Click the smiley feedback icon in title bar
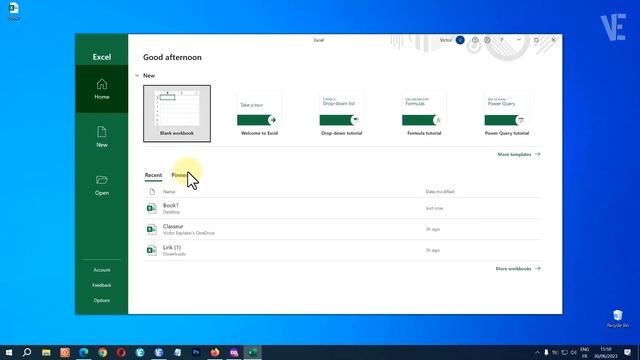Screen dimensions: 640x360 click(x=475, y=40)
